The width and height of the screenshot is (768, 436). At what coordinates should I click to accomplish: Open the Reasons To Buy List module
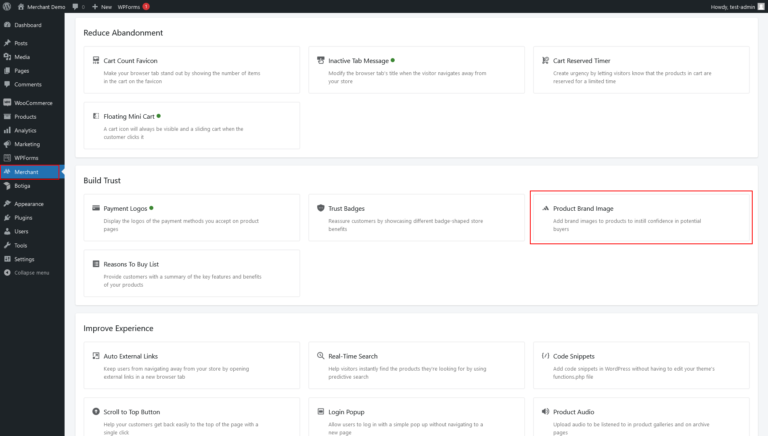[x=192, y=273]
